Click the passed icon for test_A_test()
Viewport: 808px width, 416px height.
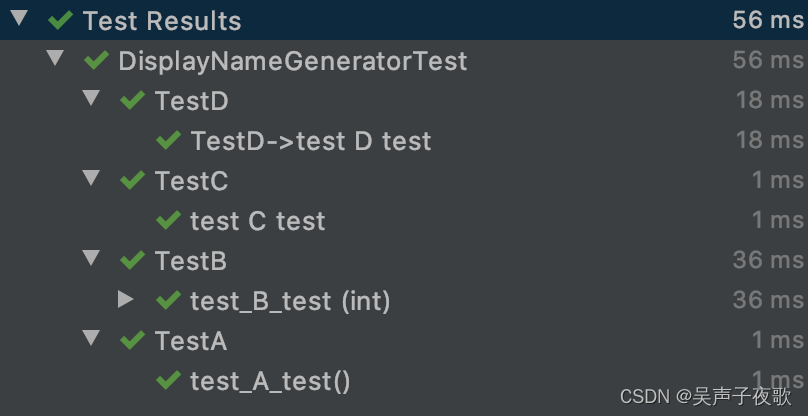click(x=168, y=380)
